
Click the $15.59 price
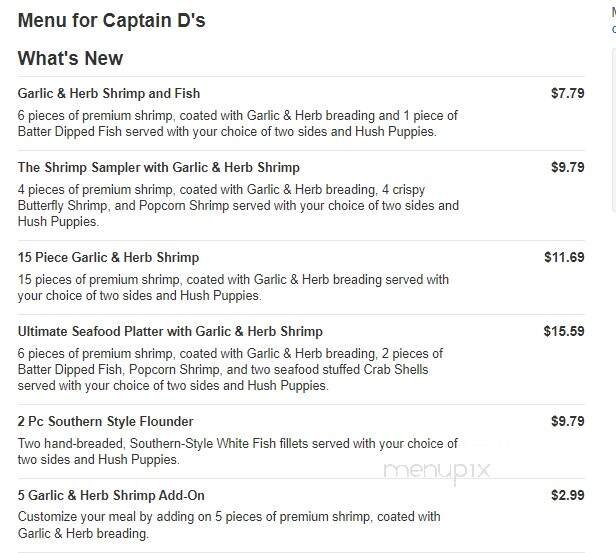tap(564, 331)
